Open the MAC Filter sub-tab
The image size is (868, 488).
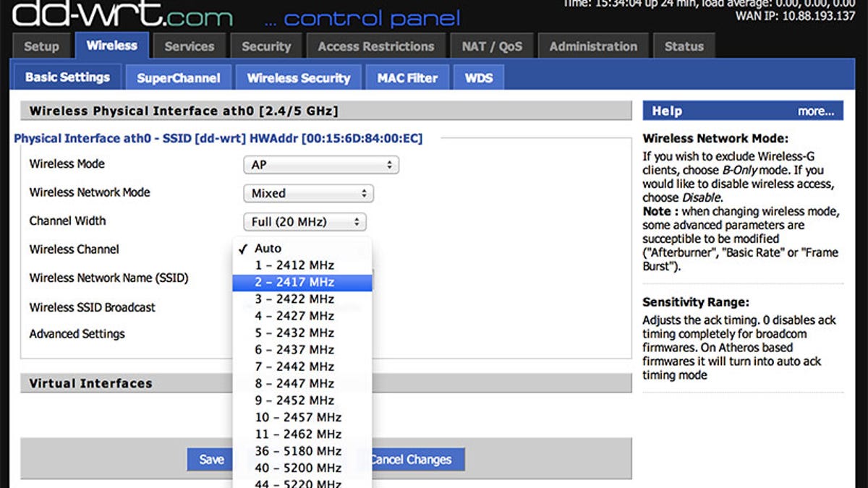tap(407, 78)
